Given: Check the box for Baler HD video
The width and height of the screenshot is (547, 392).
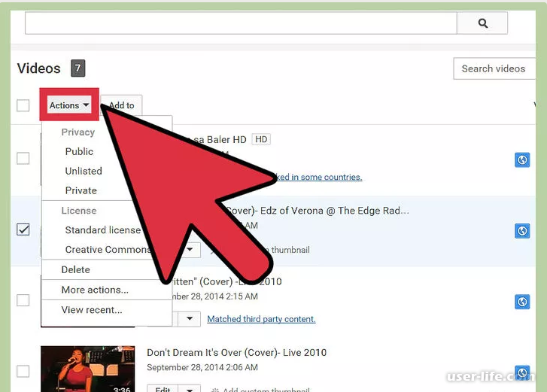Looking at the screenshot, I should coord(23,158).
